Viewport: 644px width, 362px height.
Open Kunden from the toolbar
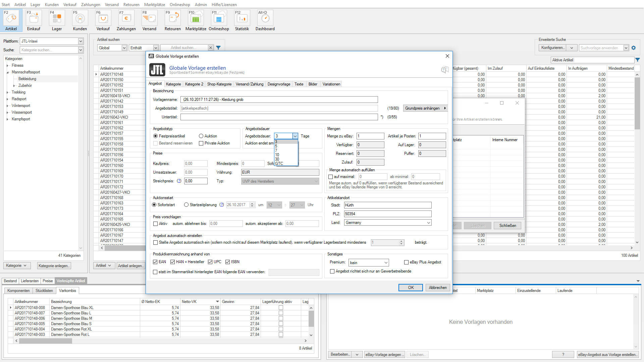point(80,18)
